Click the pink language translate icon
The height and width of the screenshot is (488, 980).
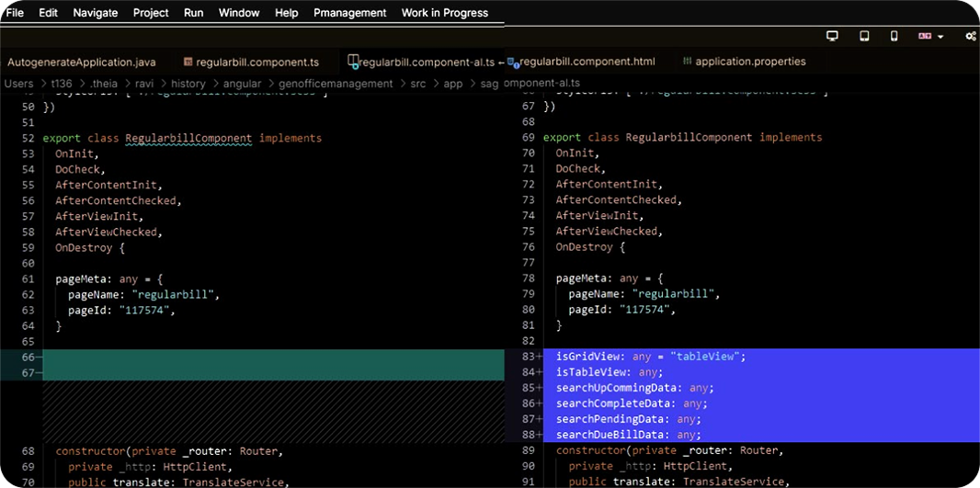(x=924, y=36)
